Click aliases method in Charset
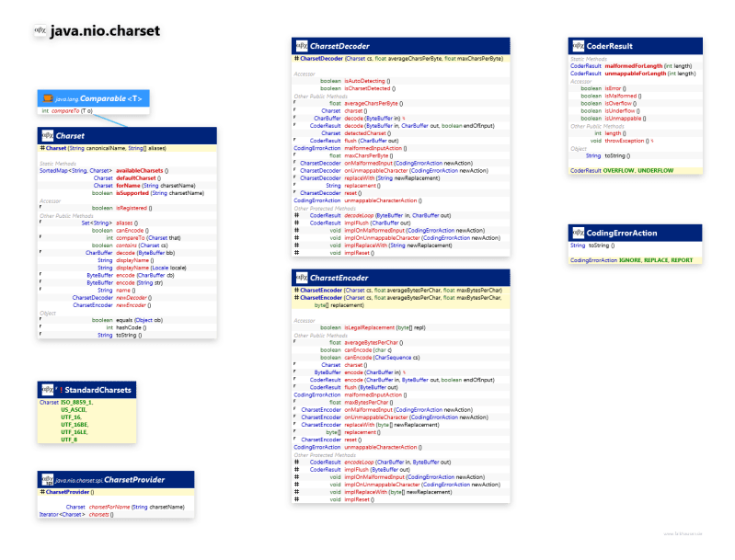Screen dimensions: 735x560 (x=124, y=223)
